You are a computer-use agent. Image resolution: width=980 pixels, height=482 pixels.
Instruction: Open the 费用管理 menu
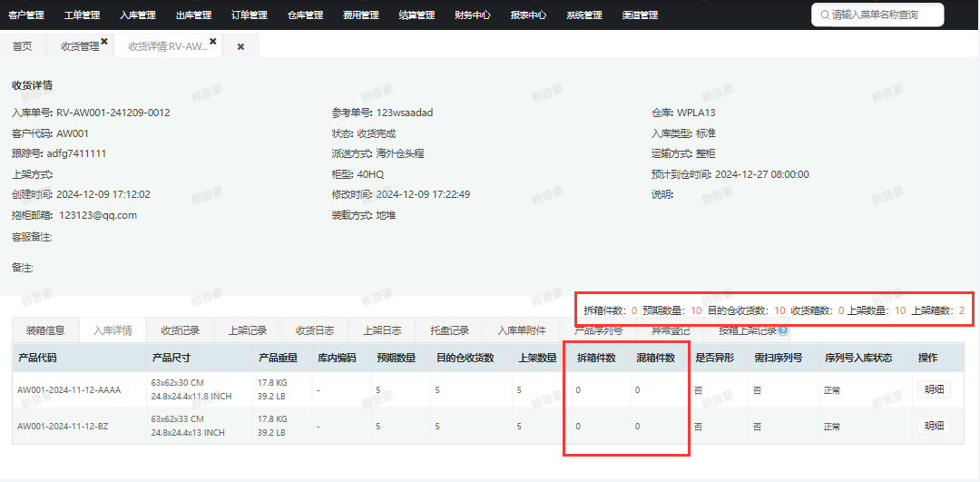[361, 15]
